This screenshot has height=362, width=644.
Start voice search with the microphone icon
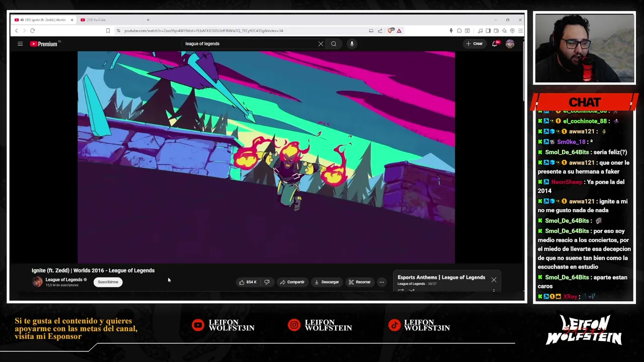coord(352,44)
